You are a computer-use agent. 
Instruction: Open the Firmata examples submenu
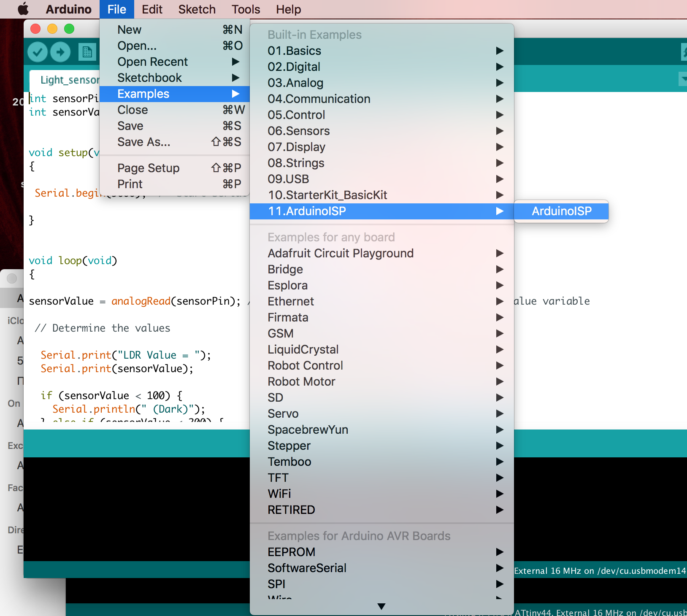coord(382,317)
